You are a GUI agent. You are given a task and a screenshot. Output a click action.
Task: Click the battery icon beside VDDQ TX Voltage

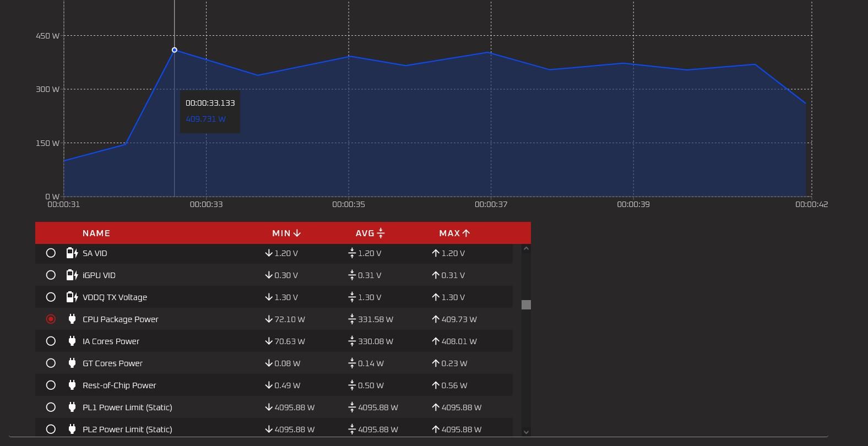click(x=72, y=297)
